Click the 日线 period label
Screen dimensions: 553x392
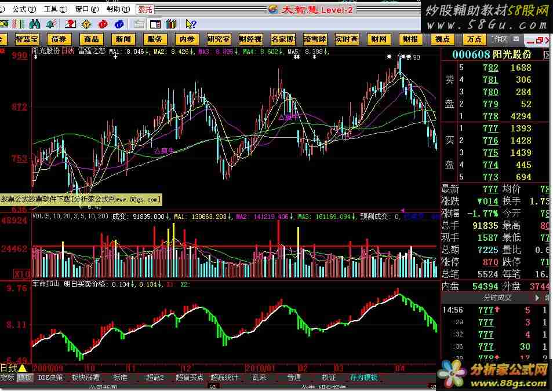pyautogui.click(x=9, y=368)
